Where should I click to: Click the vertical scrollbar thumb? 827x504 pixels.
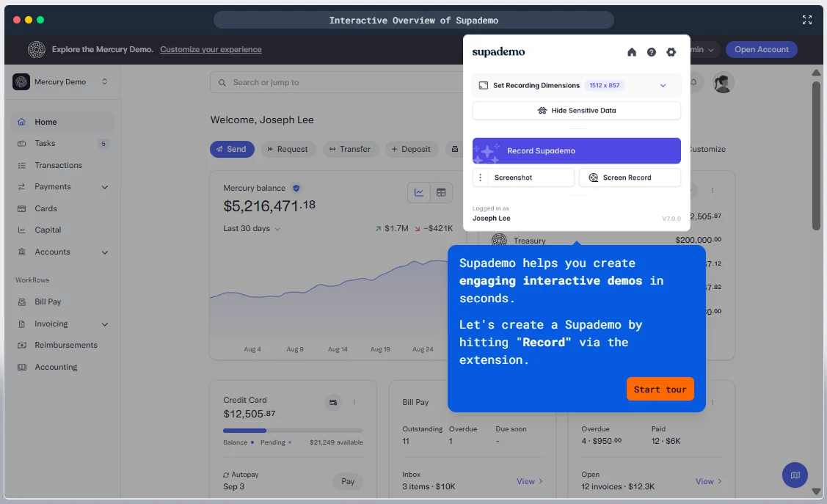point(816,156)
